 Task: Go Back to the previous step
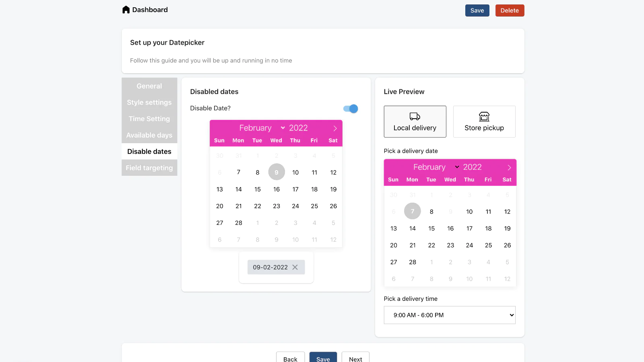[290, 358]
